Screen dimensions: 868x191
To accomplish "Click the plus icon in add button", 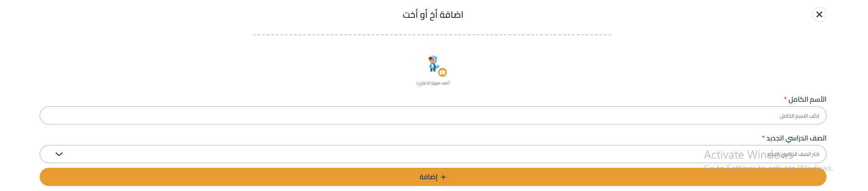I will click(444, 177).
